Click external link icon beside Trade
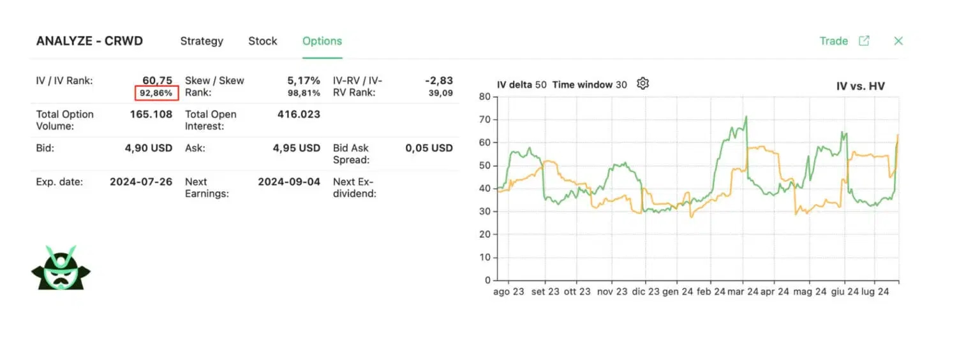This screenshot has width=980, height=338. point(864,41)
